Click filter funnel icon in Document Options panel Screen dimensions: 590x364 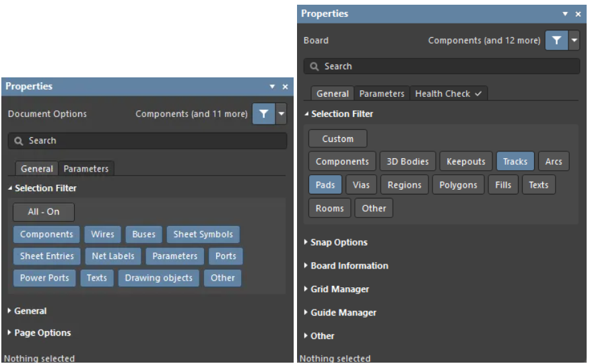pos(264,114)
